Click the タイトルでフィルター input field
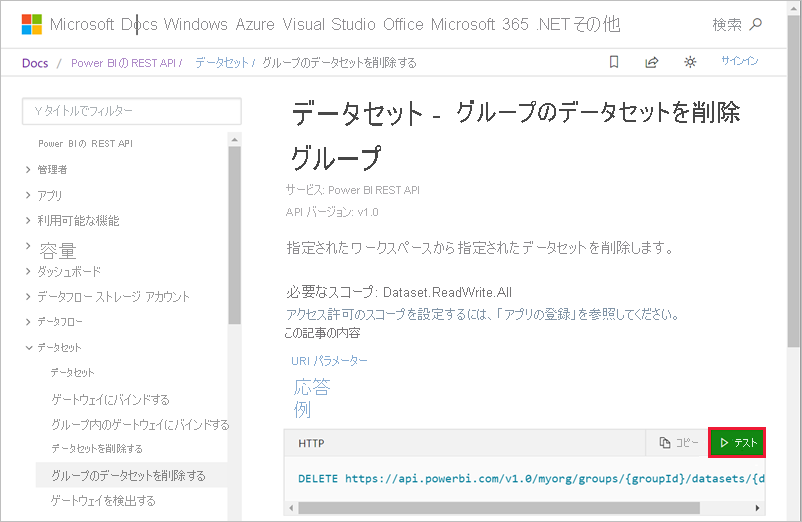Screen dimensions: 802x522 tap(131, 111)
